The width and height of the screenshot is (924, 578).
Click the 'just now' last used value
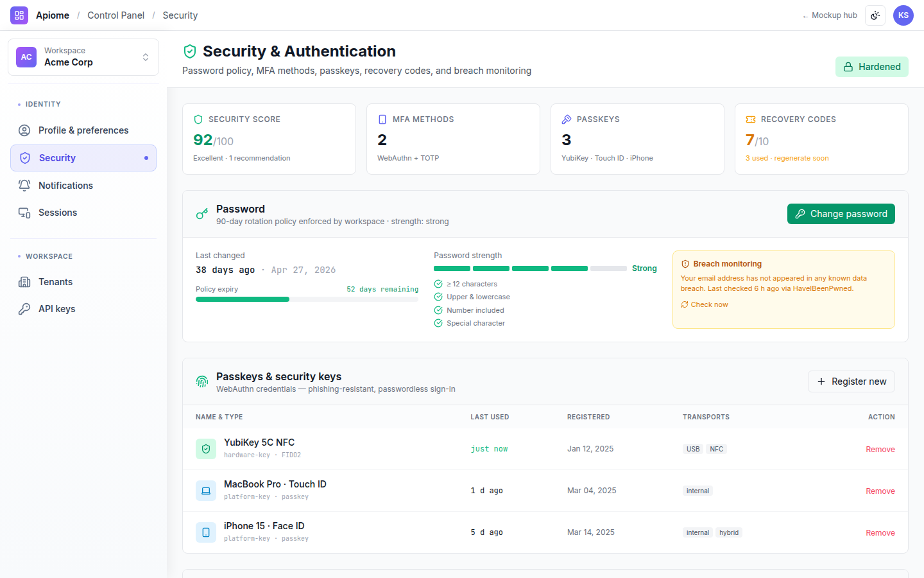489,449
